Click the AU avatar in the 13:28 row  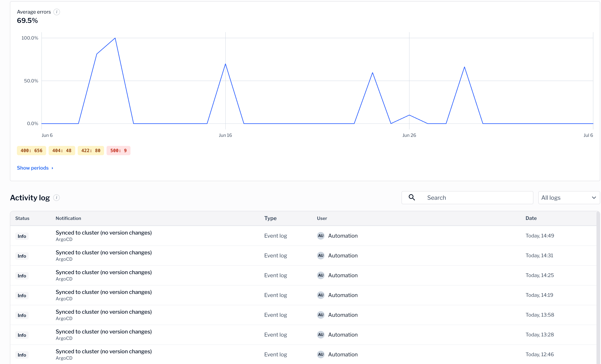(x=320, y=335)
